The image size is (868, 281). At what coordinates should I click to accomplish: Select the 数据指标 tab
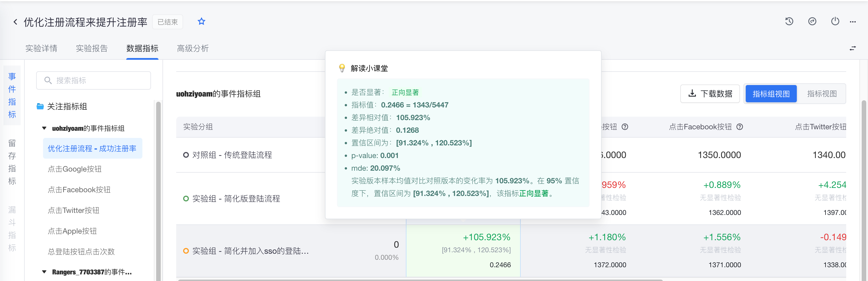click(x=142, y=48)
